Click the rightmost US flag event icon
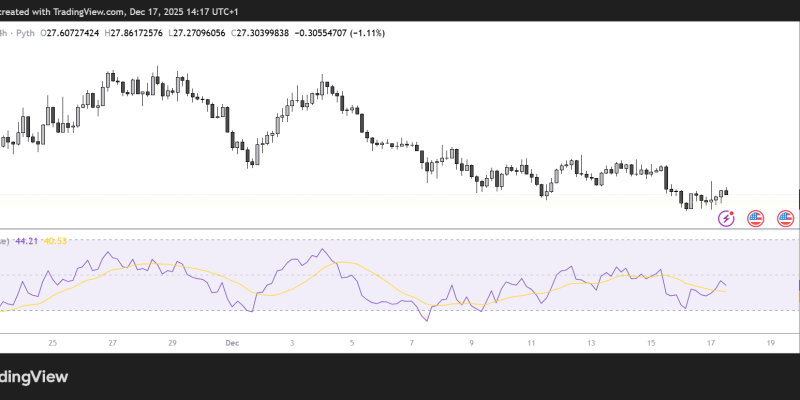 point(786,218)
